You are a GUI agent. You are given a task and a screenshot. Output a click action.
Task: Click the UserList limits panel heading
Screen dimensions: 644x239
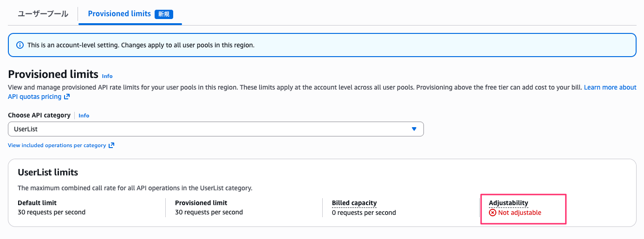click(48, 173)
